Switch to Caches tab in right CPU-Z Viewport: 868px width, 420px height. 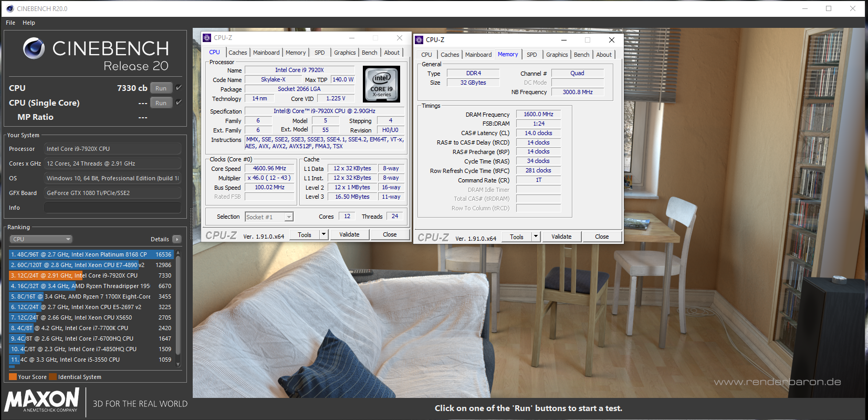coord(450,55)
